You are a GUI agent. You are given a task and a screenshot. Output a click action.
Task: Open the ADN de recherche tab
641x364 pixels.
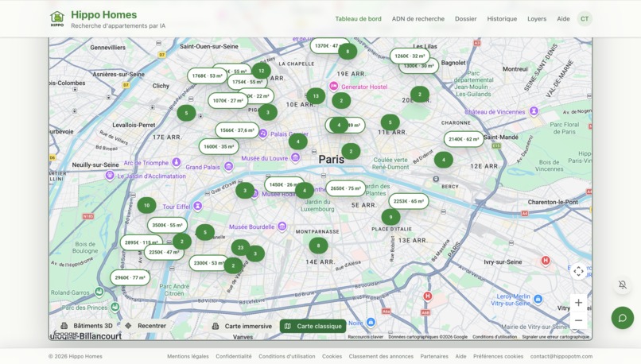418,19
